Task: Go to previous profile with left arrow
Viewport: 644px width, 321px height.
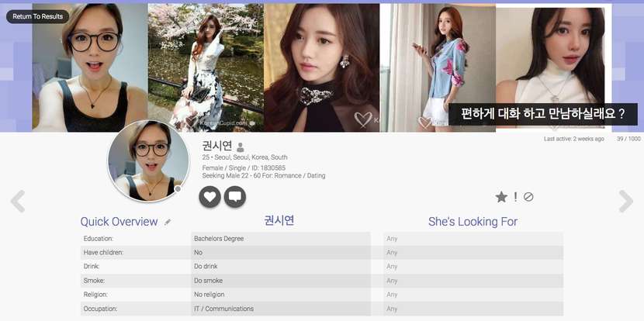Action: 18,201
